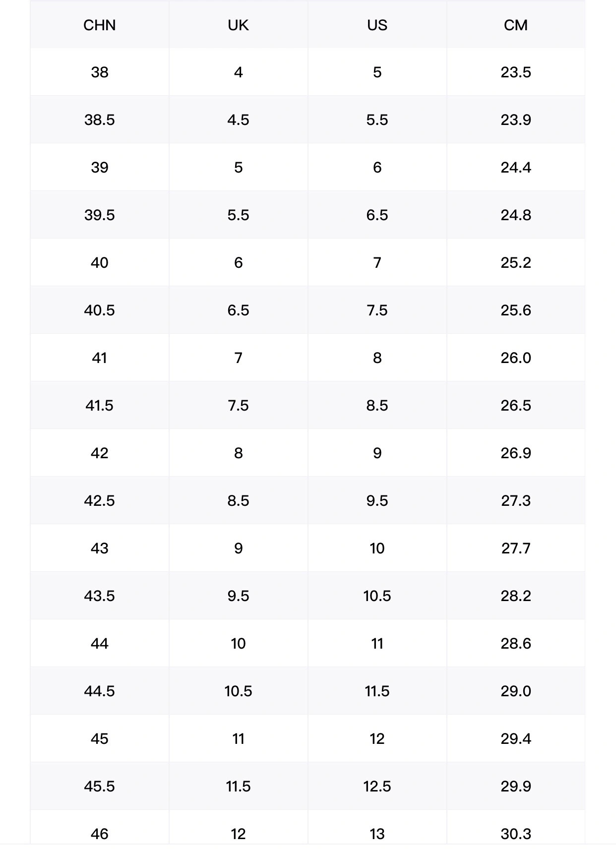Select UK size 10.5 cell

click(x=238, y=691)
